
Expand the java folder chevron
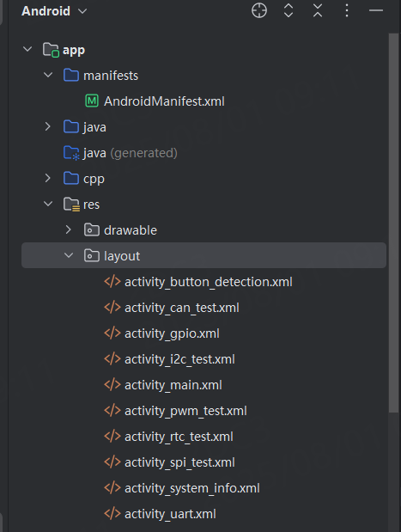(x=48, y=126)
